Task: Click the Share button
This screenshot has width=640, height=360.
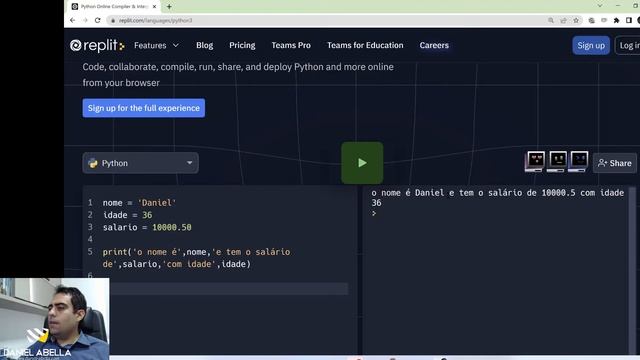Action: click(x=615, y=163)
